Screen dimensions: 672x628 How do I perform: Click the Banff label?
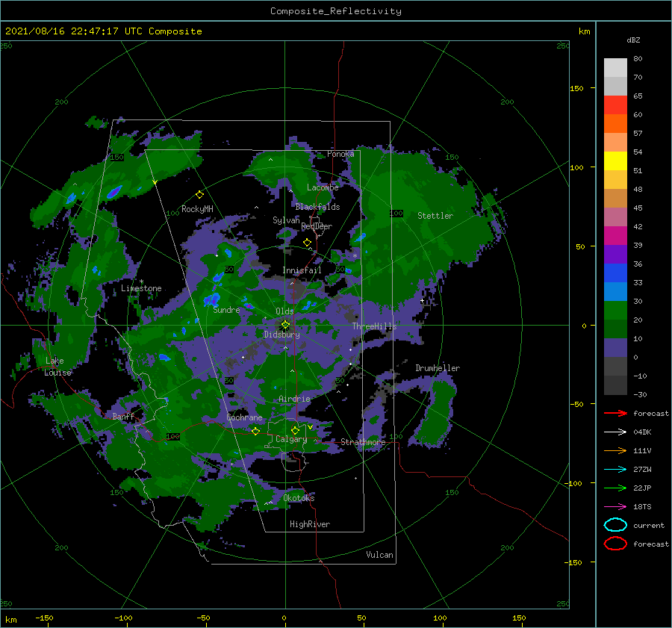pyautogui.click(x=123, y=416)
